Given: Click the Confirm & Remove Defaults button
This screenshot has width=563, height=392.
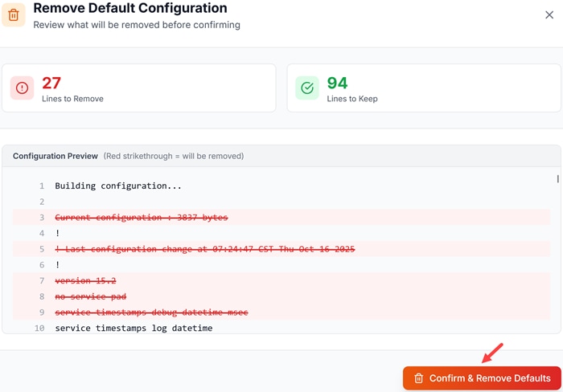Looking at the screenshot, I should pos(482,378).
